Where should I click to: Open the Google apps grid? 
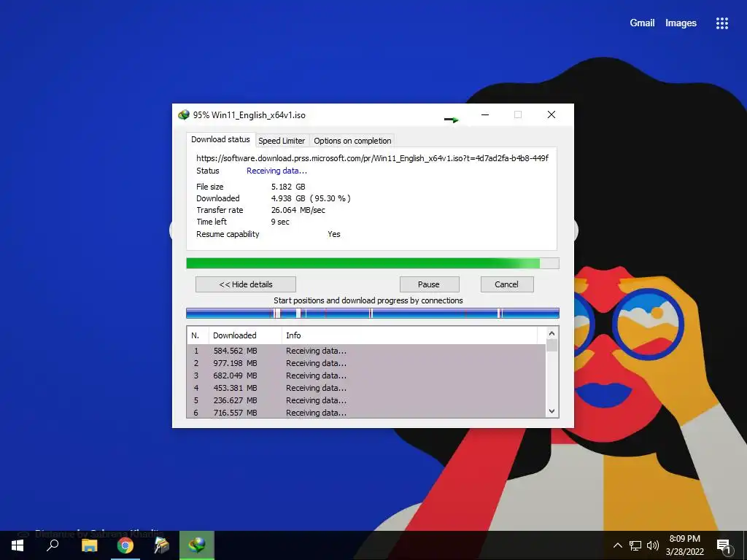pos(721,23)
